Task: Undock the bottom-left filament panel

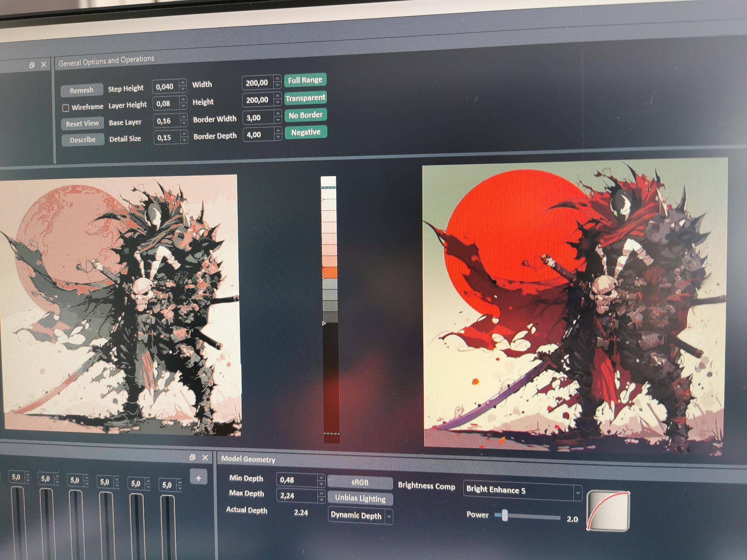Action: point(193,457)
